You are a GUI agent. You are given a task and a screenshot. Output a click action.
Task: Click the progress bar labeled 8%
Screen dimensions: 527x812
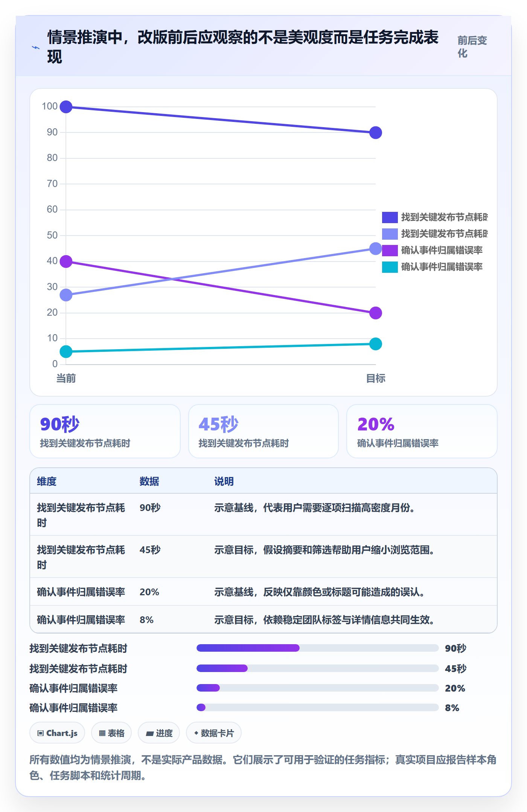pyautogui.click(x=318, y=707)
